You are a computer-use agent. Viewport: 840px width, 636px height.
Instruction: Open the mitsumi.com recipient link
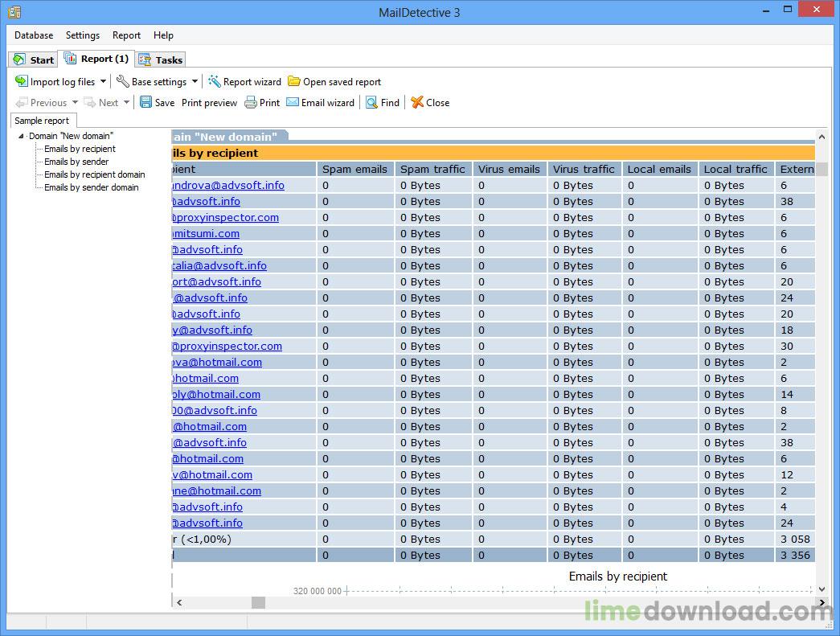click(x=206, y=234)
